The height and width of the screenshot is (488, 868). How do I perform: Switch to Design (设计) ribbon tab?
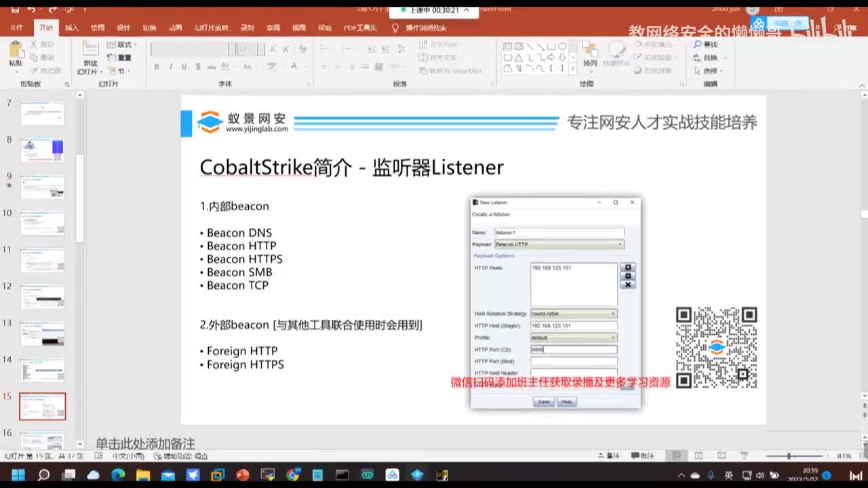pos(123,28)
